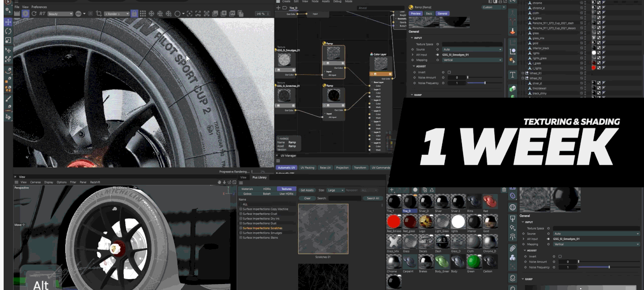Viewport: 644px width, 290px height.
Task: Open the < Render > camera dropdown
Action: [117, 14]
